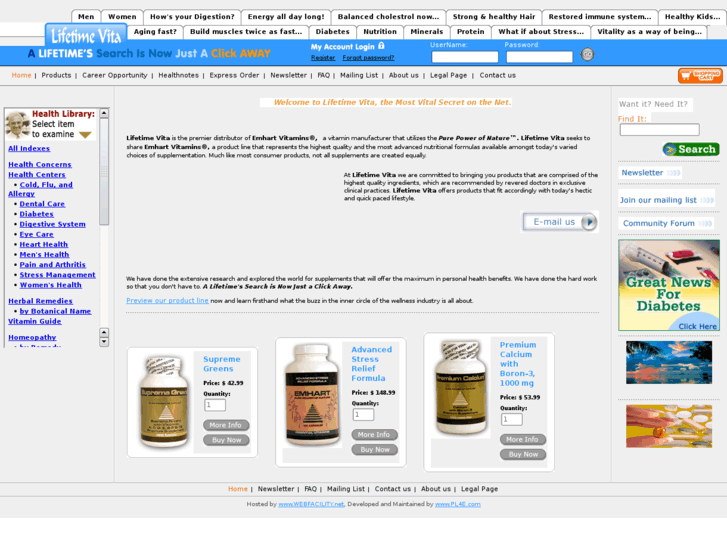Click the www.WEBFACILITY.net footer link

point(311,504)
